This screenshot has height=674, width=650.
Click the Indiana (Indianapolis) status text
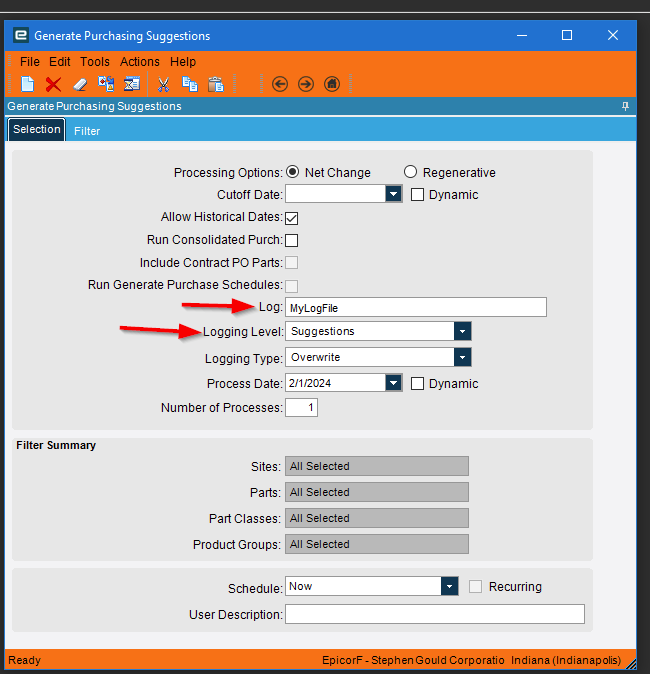click(x=566, y=660)
